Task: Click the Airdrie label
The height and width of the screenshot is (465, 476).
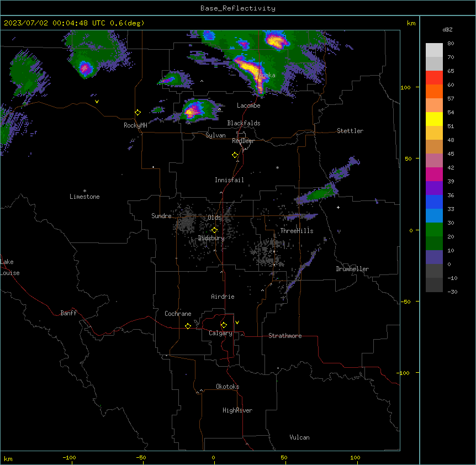Action: click(223, 297)
